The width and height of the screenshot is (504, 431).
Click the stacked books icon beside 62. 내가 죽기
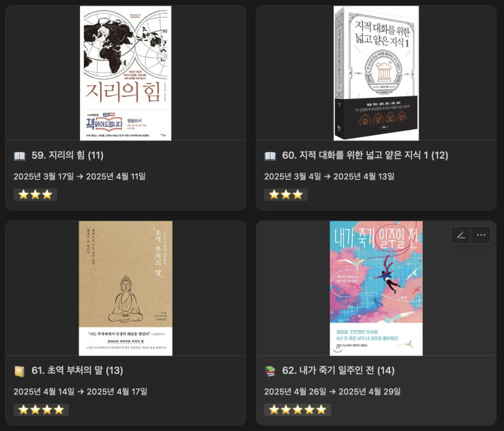[270, 371]
